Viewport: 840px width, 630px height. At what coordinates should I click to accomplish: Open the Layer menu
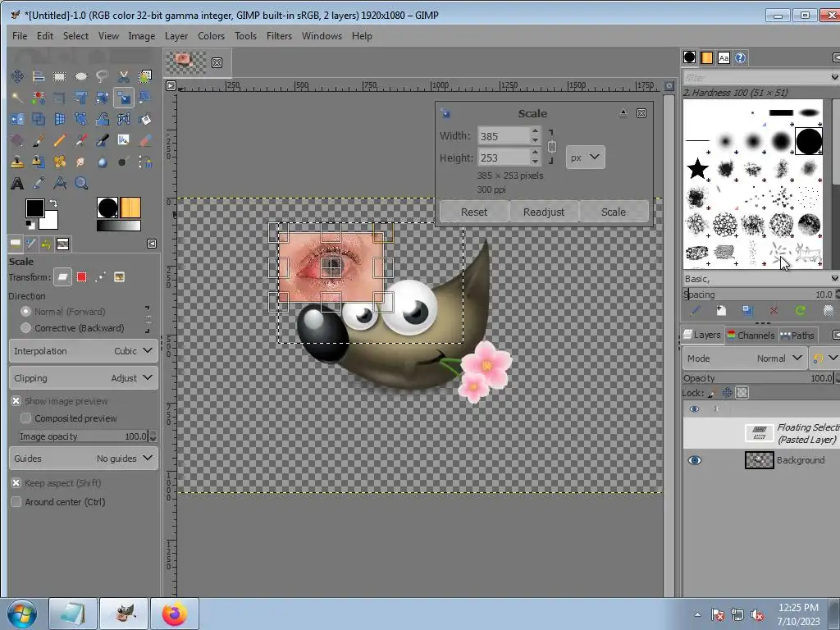[x=176, y=36]
